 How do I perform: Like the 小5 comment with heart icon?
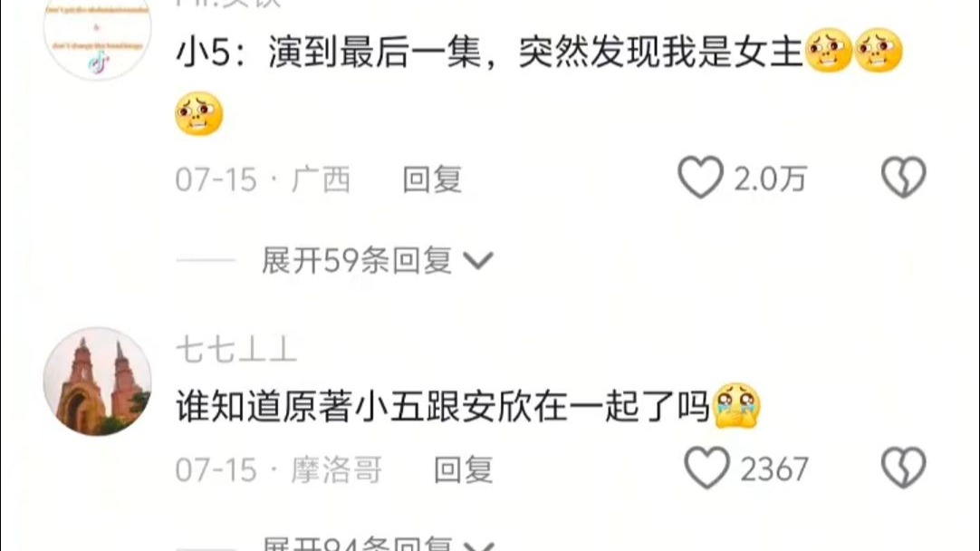click(700, 178)
